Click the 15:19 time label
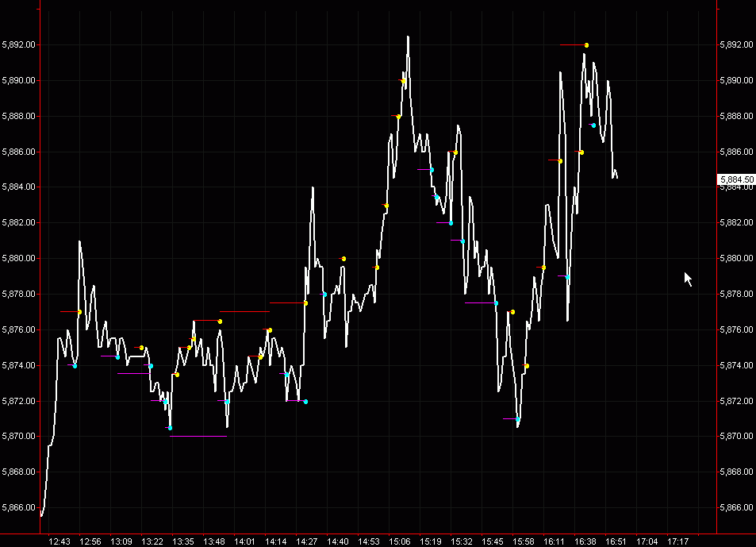Image resolution: width=756 pixels, height=547 pixels. tap(431, 541)
